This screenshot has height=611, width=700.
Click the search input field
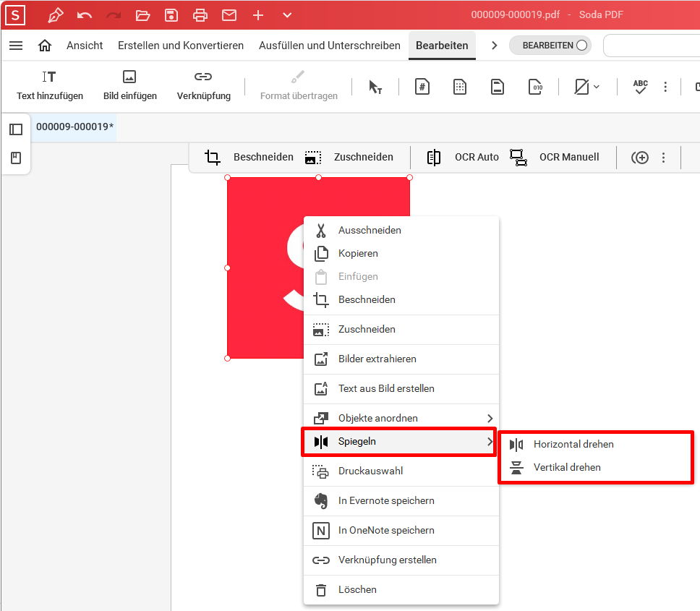(652, 46)
